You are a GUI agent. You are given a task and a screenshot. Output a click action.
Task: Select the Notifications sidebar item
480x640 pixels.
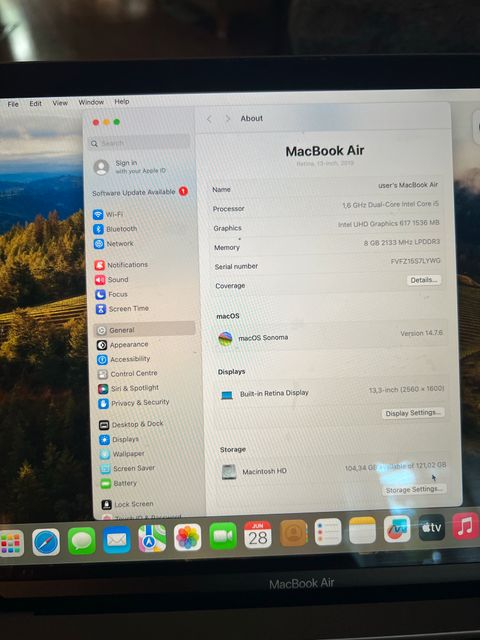121,265
